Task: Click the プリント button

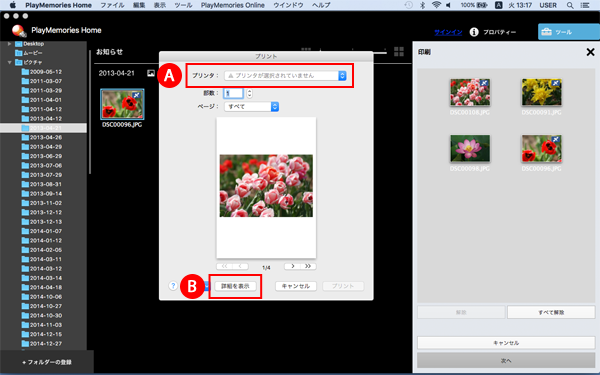Action: point(343,286)
